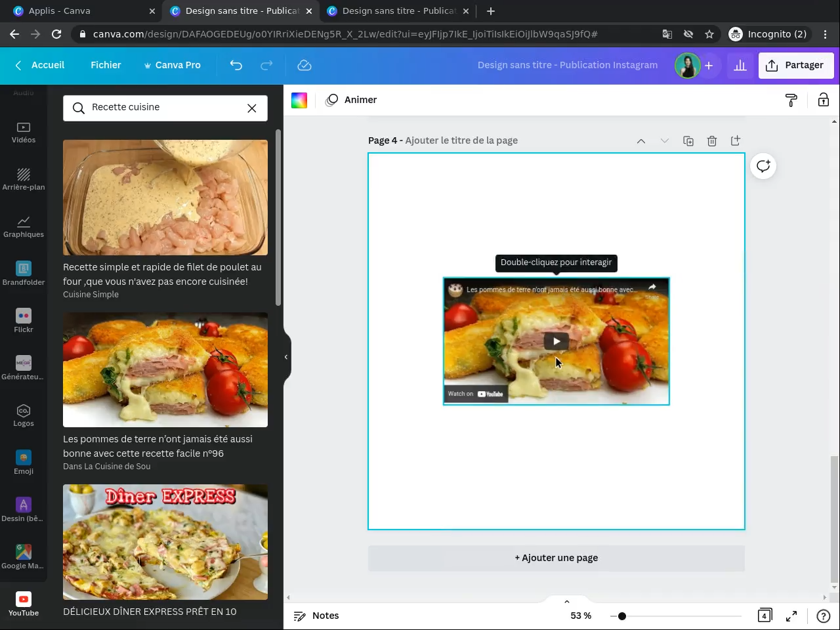
Task: Click the Partager button
Action: coord(796,65)
